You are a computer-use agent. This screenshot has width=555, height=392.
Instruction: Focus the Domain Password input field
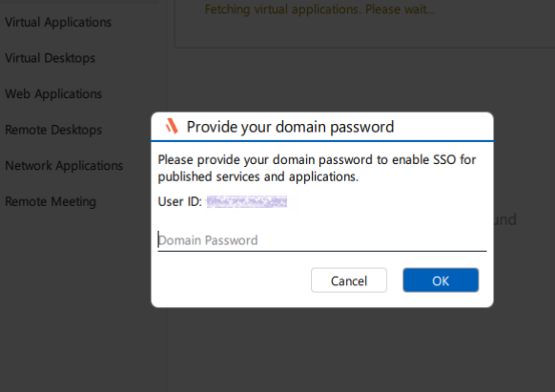(x=322, y=240)
